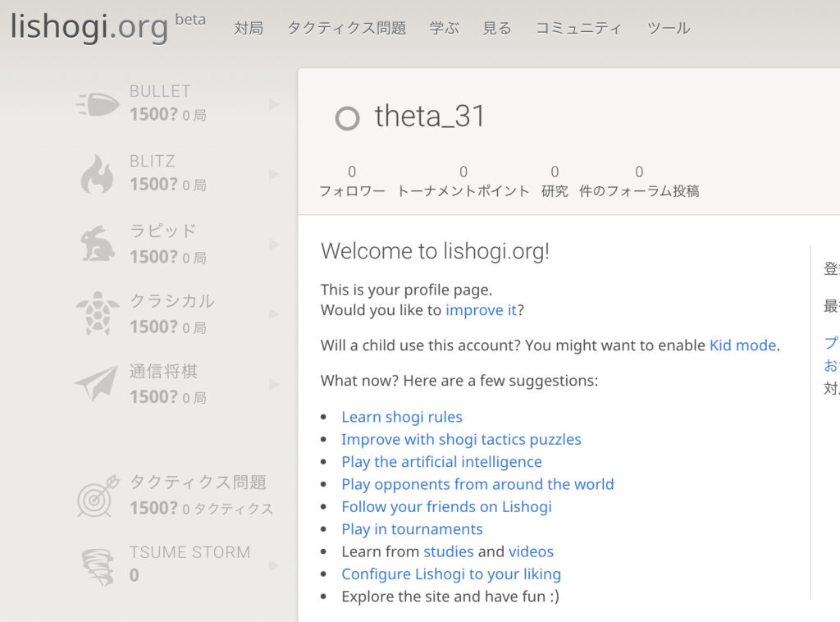The width and height of the screenshot is (840, 622).
Task: Open the コミュニティ menu
Action: point(578,28)
